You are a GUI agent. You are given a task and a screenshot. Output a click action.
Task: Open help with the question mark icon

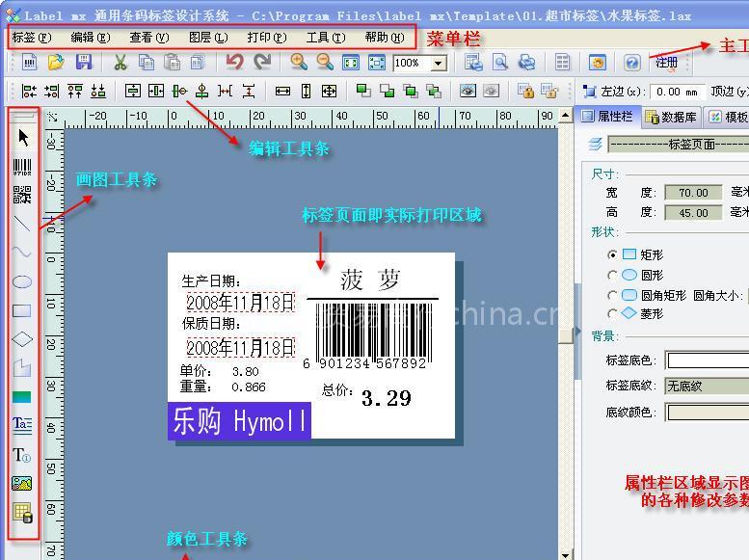click(632, 63)
